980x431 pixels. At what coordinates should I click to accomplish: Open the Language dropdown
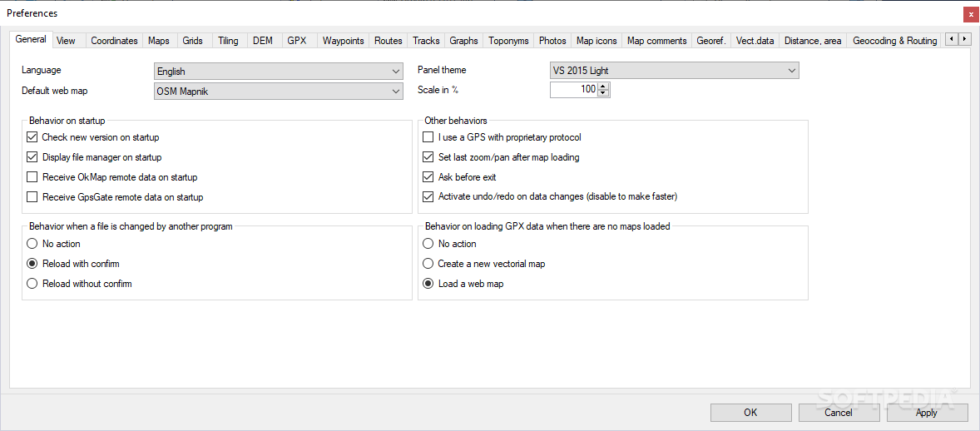click(x=279, y=72)
